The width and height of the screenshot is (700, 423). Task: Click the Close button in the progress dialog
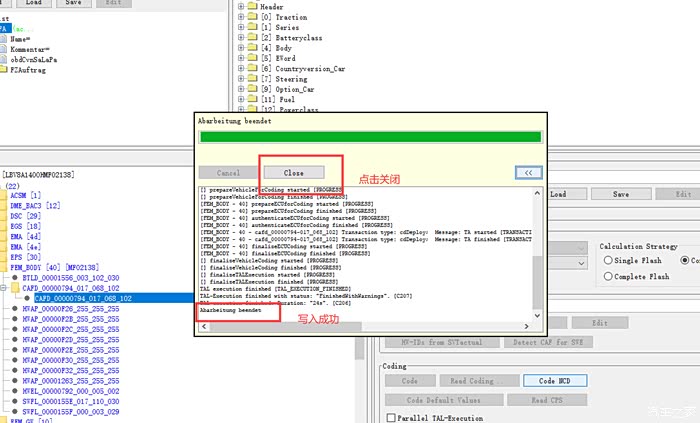(x=294, y=173)
